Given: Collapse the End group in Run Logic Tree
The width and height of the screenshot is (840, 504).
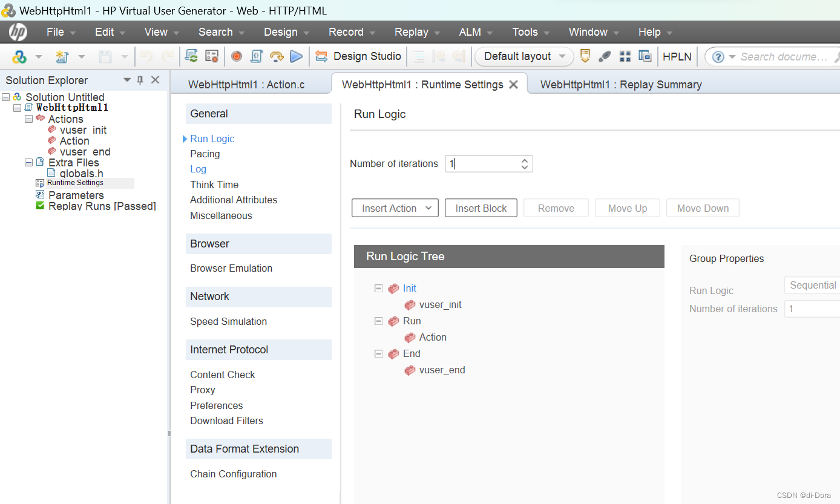Looking at the screenshot, I should pos(379,354).
